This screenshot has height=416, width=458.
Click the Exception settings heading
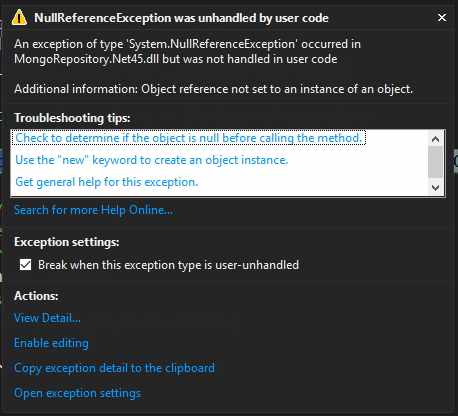[67, 242]
